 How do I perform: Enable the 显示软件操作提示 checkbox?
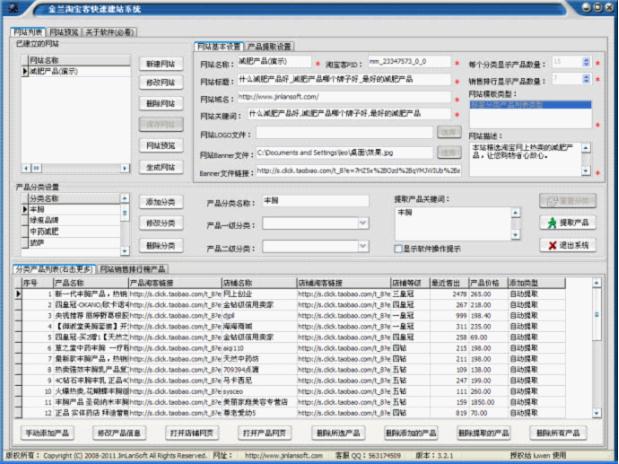[x=398, y=249]
